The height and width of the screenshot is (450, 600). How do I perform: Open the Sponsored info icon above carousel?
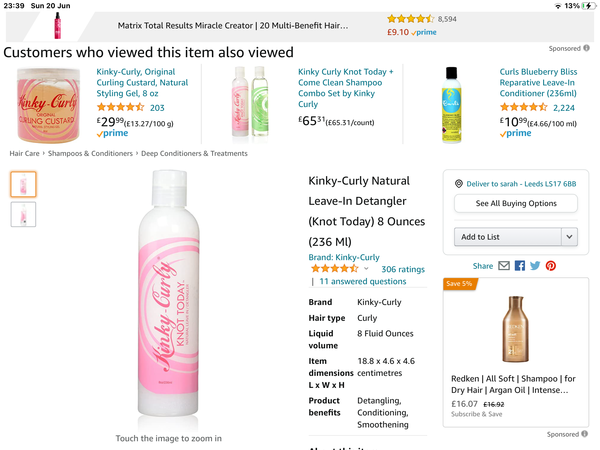586,48
